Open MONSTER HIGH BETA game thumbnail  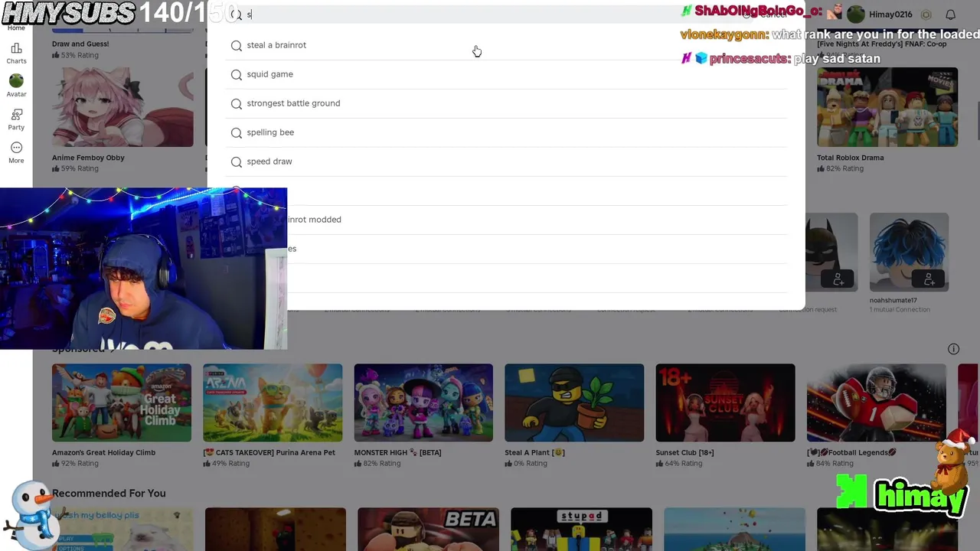coord(423,403)
